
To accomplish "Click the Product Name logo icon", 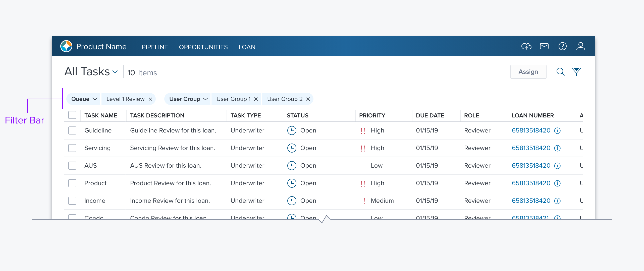I will (x=66, y=46).
